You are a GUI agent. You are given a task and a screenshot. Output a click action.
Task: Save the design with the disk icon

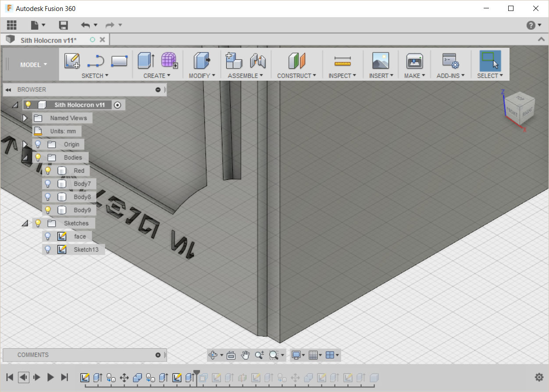(x=64, y=25)
